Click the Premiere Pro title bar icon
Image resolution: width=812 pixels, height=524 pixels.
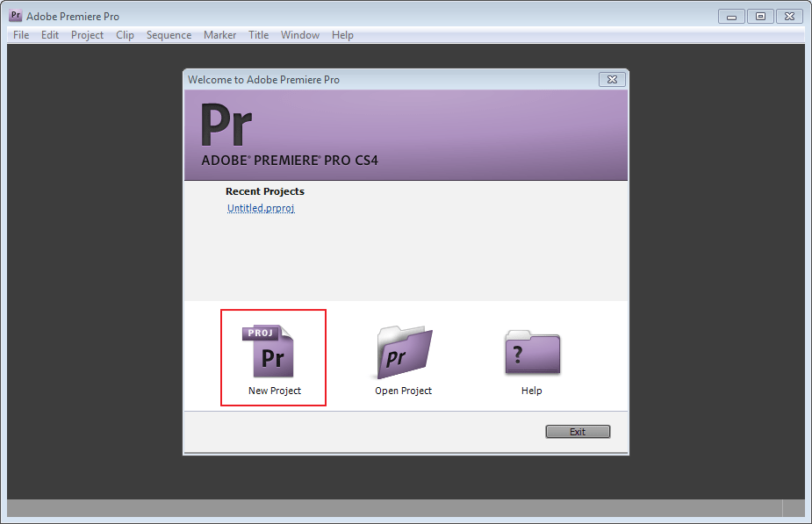16,16
